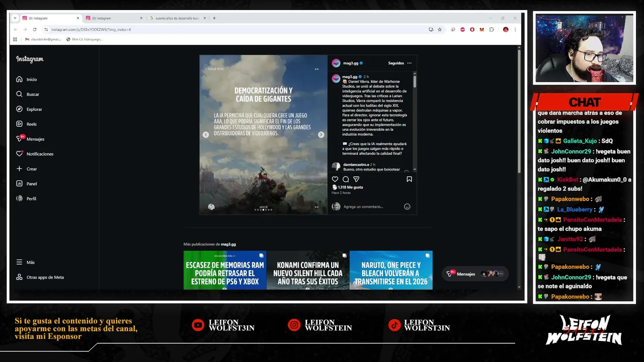The width and height of the screenshot is (644, 362).
Task: Click the browser forward arrow
Action: [25, 30]
